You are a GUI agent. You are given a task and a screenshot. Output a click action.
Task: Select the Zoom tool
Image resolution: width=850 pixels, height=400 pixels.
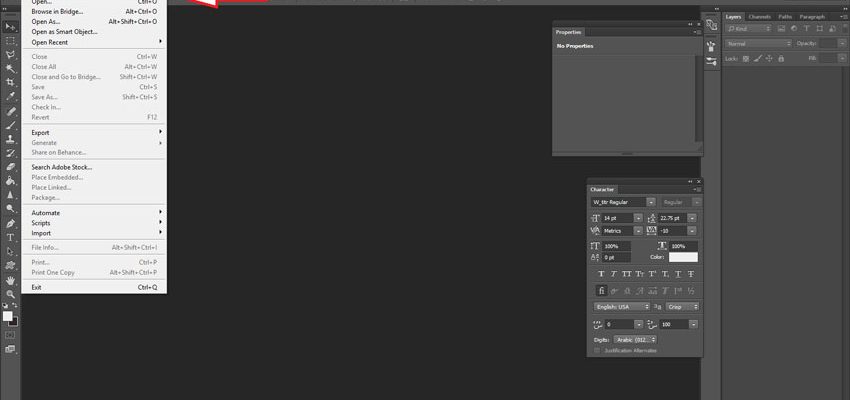(x=10, y=294)
